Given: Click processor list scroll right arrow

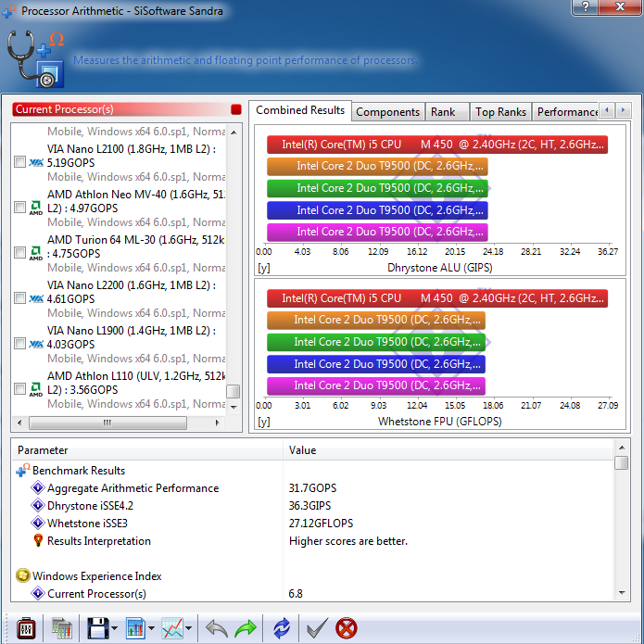Looking at the screenshot, I should click(x=217, y=423).
